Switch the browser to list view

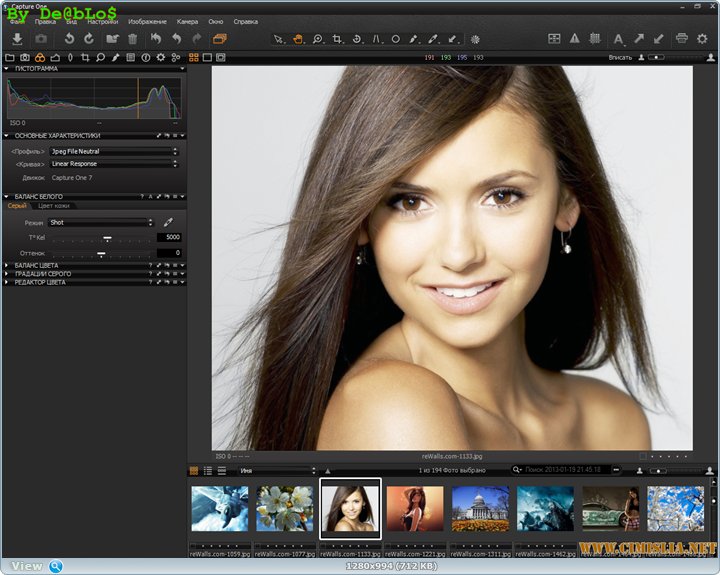click(x=207, y=470)
